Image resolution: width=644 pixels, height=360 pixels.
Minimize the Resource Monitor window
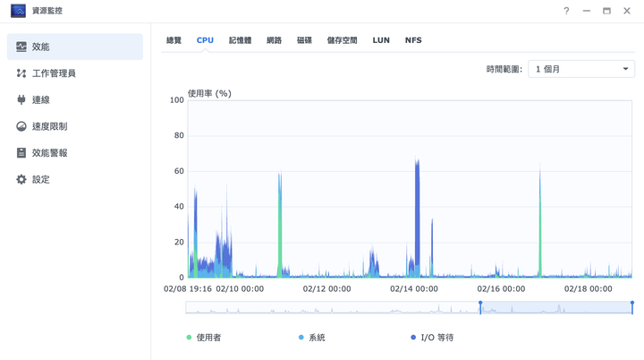587,11
